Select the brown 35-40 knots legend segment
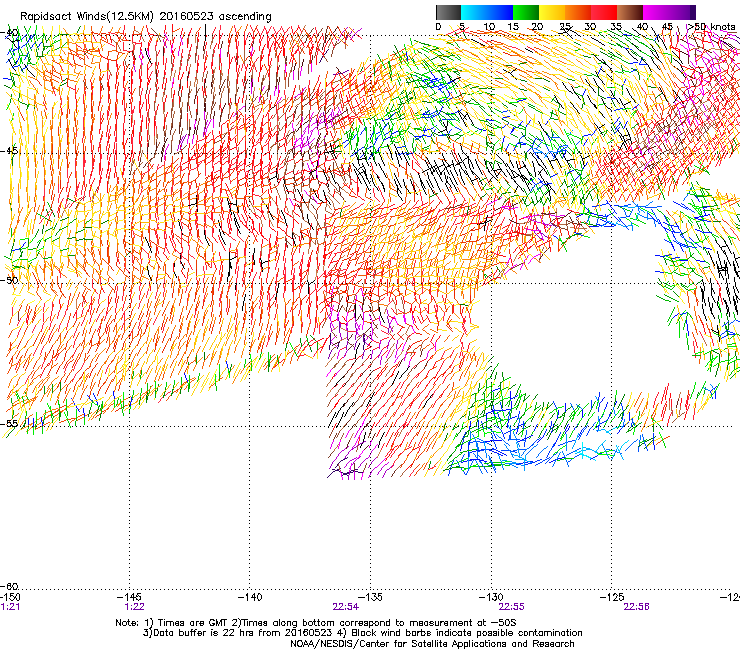This screenshot has height=650, width=740. (630, 12)
